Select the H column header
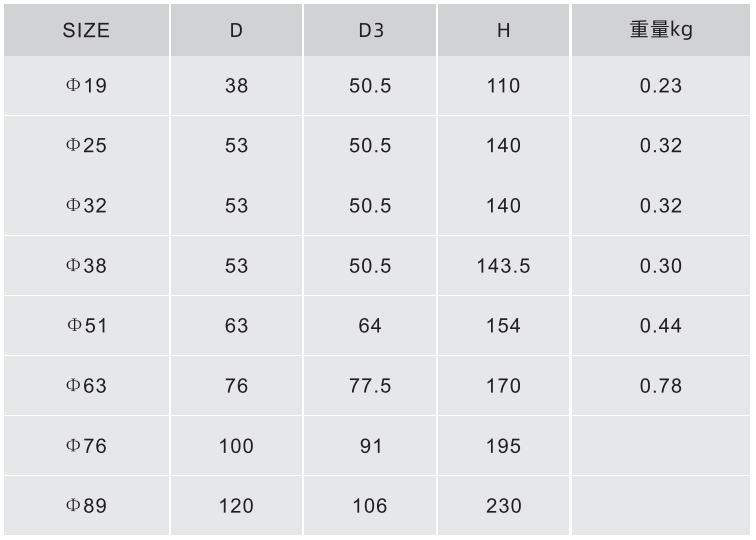This screenshot has height=540, width=756. coord(503,30)
